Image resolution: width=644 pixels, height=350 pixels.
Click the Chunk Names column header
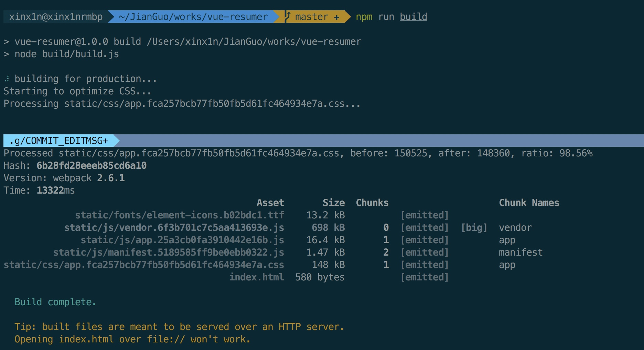click(529, 203)
